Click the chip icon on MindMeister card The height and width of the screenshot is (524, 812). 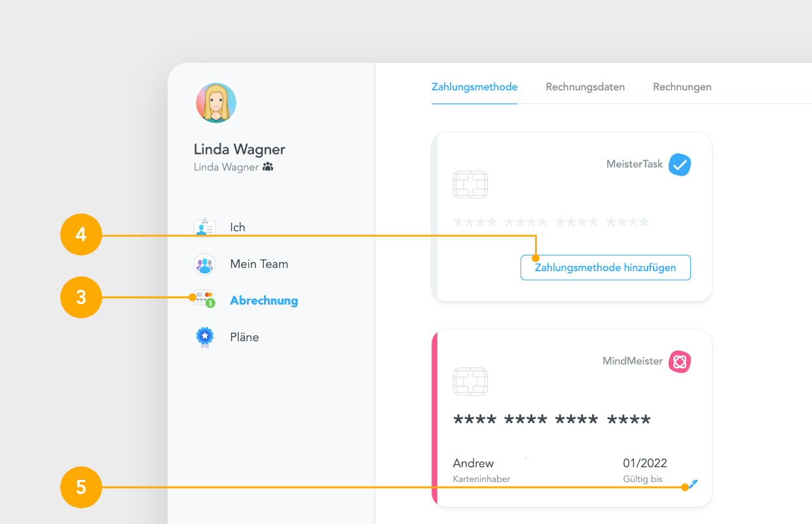pyautogui.click(x=470, y=381)
